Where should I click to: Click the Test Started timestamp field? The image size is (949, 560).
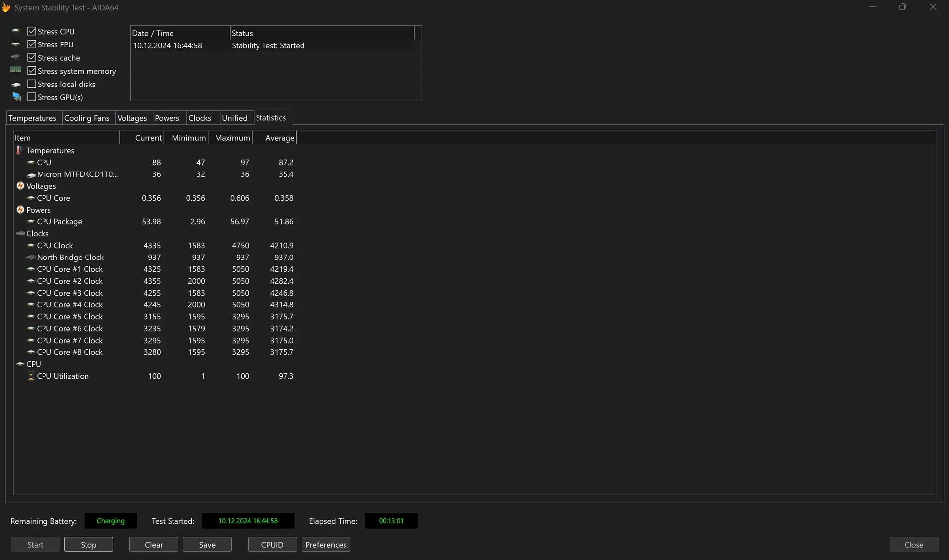248,521
